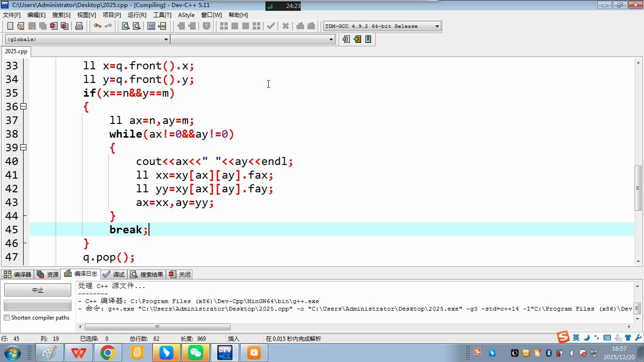Open the 搜索结果 (Search results) tab
This screenshot has height=362, width=644.
(x=147, y=274)
